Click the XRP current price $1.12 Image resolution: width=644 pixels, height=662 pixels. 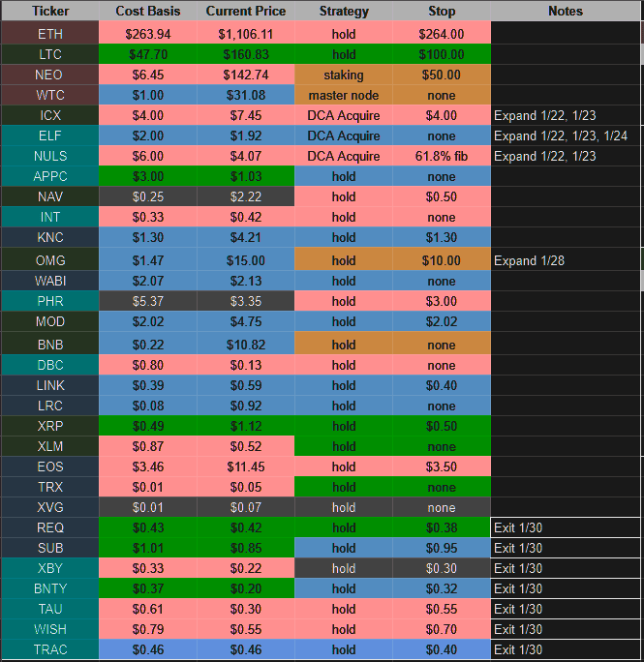click(246, 426)
